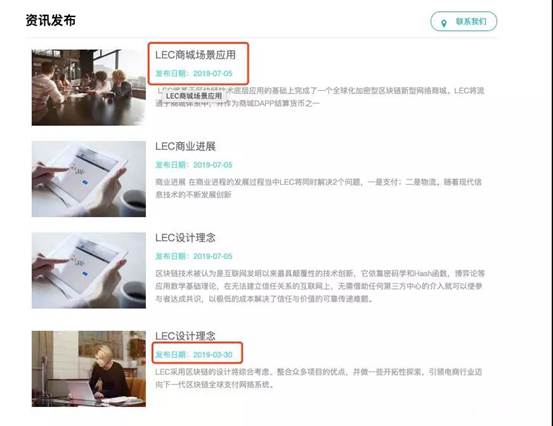Click the meeting room thumbnail for LEC商城场景应用
Viewport: 553px width, 426px height.
coord(89,87)
